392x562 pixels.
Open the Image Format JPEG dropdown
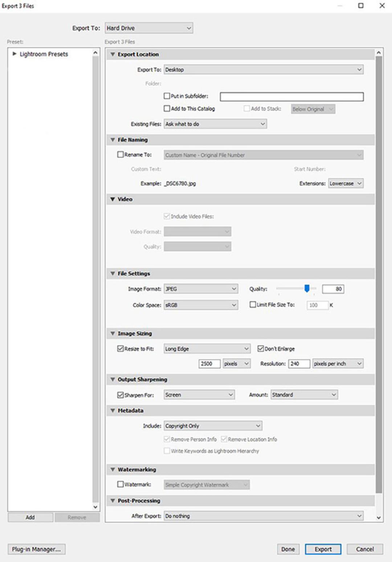pyautogui.click(x=201, y=289)
